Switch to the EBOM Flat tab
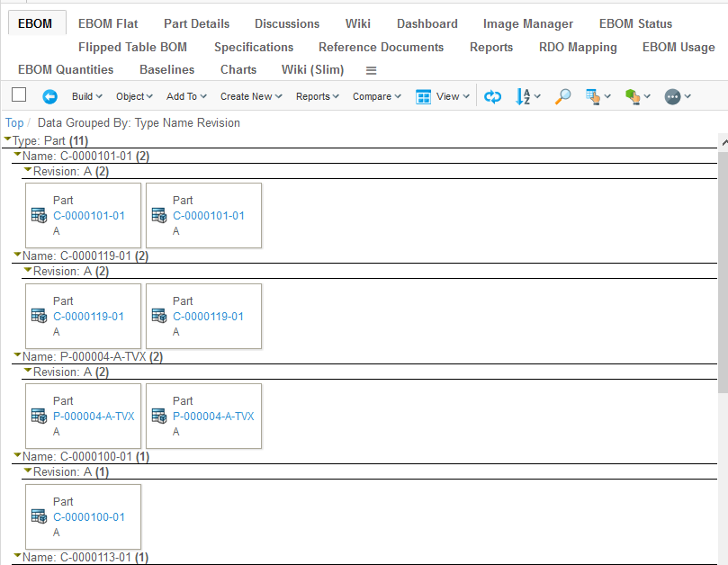 click(108, 23)
